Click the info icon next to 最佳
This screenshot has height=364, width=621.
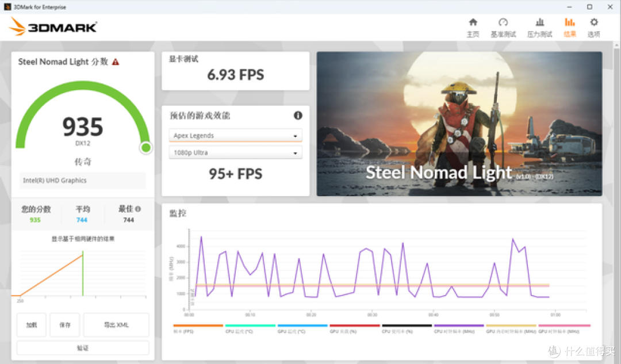click(138, 209)
